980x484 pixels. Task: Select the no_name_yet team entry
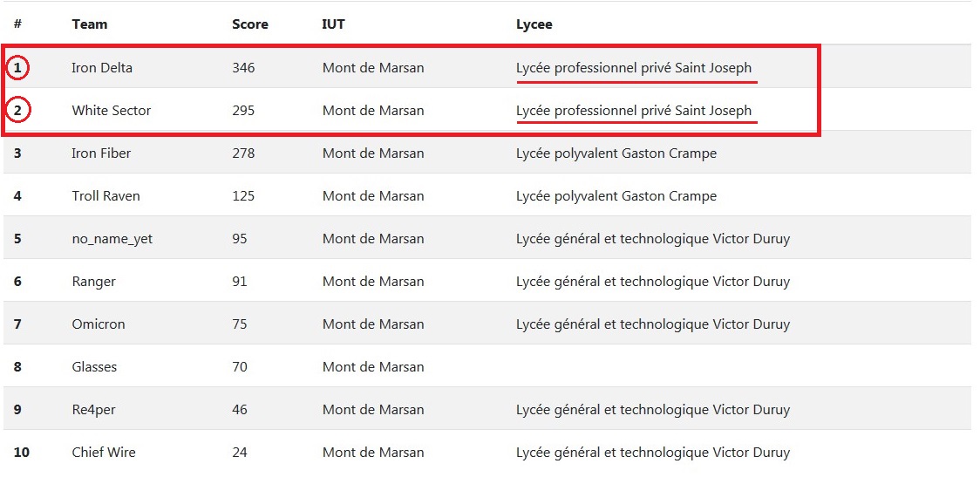click(x=112, y=239)
